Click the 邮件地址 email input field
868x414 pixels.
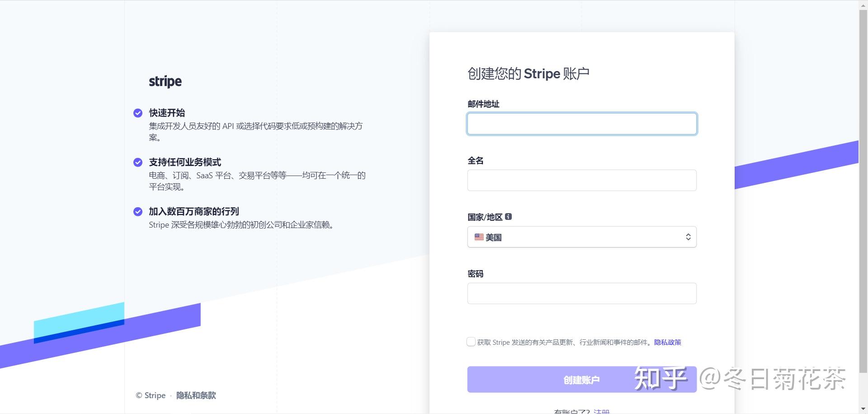582,124
